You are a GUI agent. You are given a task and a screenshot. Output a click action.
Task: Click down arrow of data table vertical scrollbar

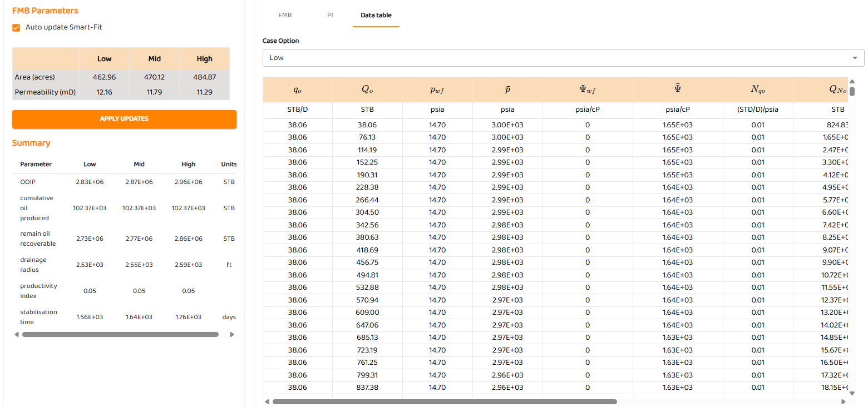click(x=852, y=393)
